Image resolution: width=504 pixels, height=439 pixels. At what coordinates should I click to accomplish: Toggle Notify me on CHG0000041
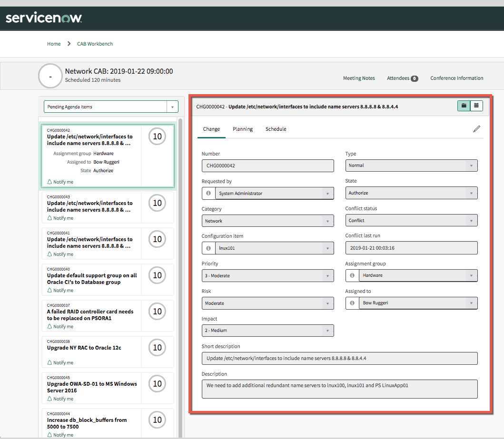pyautogui.click(x=60, y=254)
